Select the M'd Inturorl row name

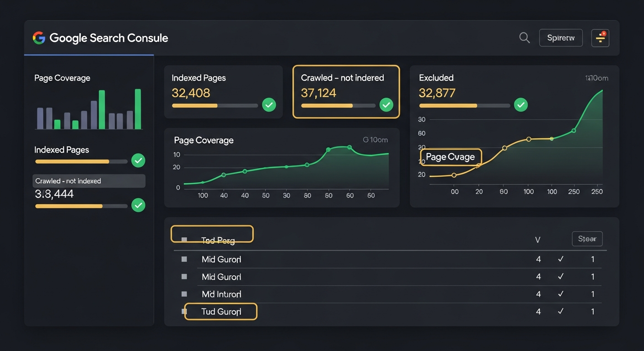coord(221,294)
